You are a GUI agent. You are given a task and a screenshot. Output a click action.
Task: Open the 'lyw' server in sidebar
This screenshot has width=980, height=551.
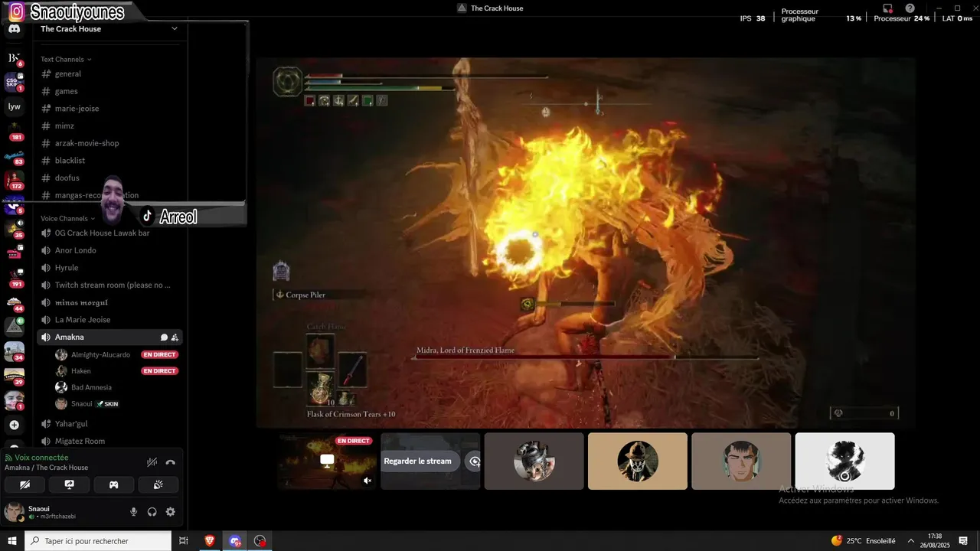[14, 106]
